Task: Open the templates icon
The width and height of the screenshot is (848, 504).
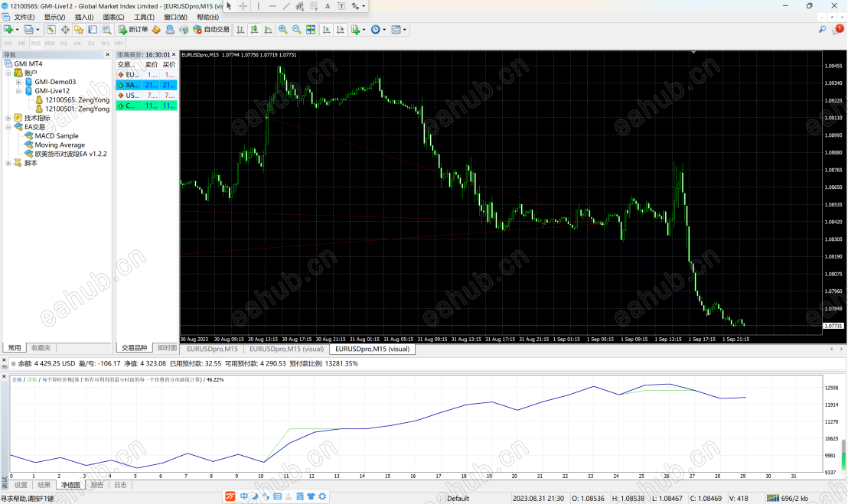Action: pyautogui.click(x=396, y=30)
